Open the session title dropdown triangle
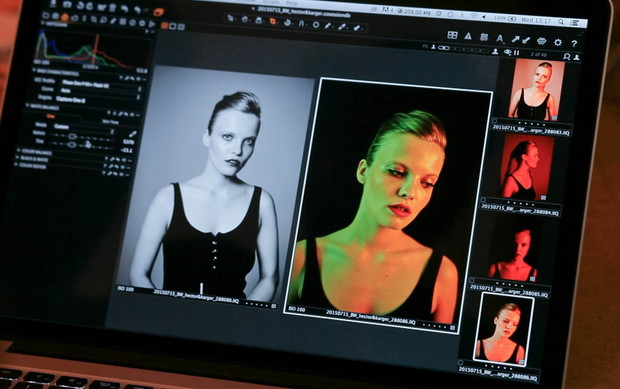 pyautogui.click(x=253, y=8)
